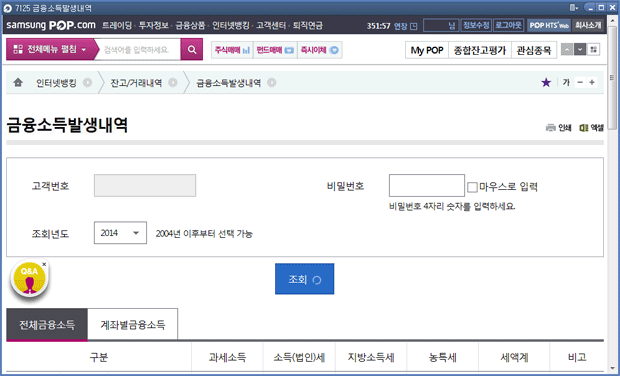Screen dimensions: 620x376
Task: Click 소득(법인)세 column header
Action: point(299,357)
